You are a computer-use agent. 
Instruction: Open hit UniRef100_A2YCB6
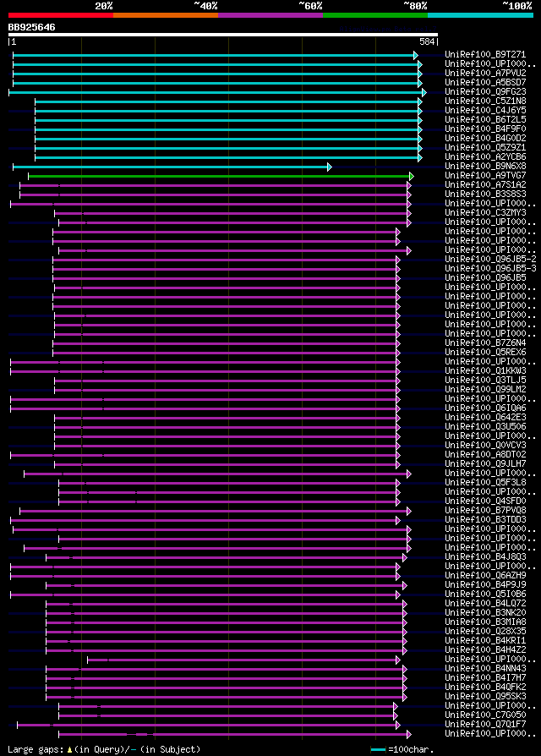485,156
